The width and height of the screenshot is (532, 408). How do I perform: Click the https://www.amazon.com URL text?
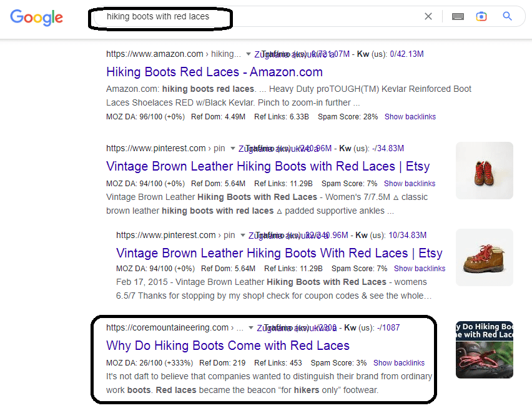[154, 54]
